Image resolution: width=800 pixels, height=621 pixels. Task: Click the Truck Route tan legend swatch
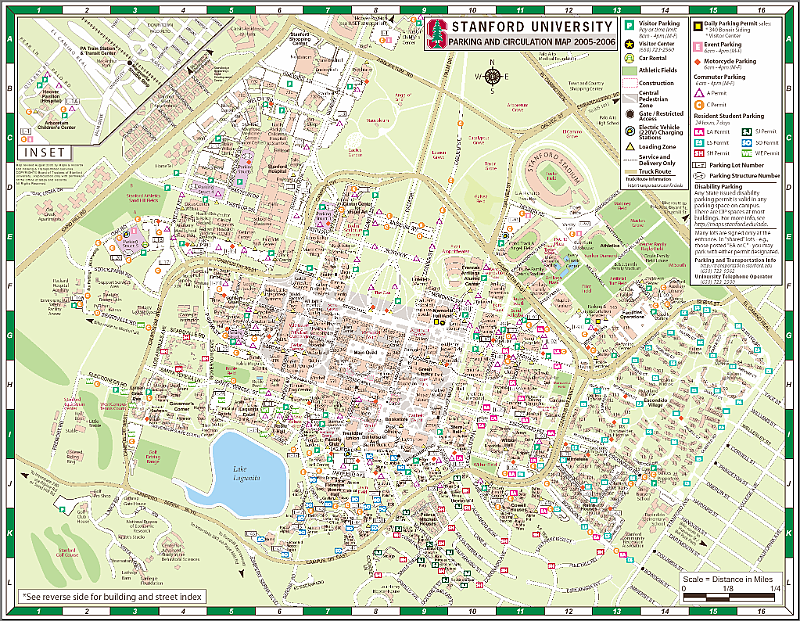pyautogui.click(x=630, y=172)
